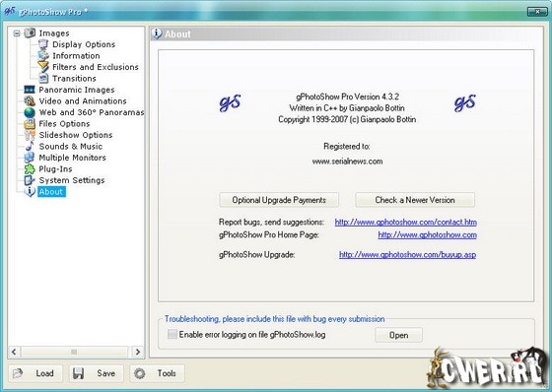552x392 pixels.
Task: Open the gphotoshow.com/contact.htm link
Action: (405, 222)
